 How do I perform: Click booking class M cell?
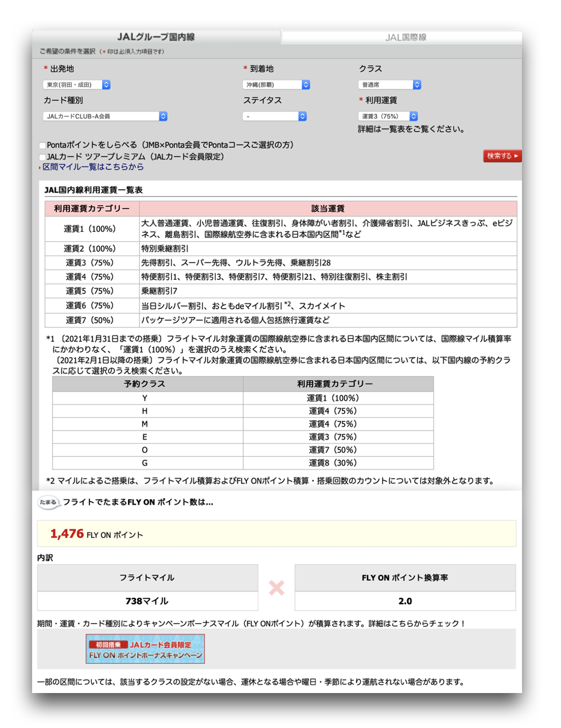pos(147,424)
